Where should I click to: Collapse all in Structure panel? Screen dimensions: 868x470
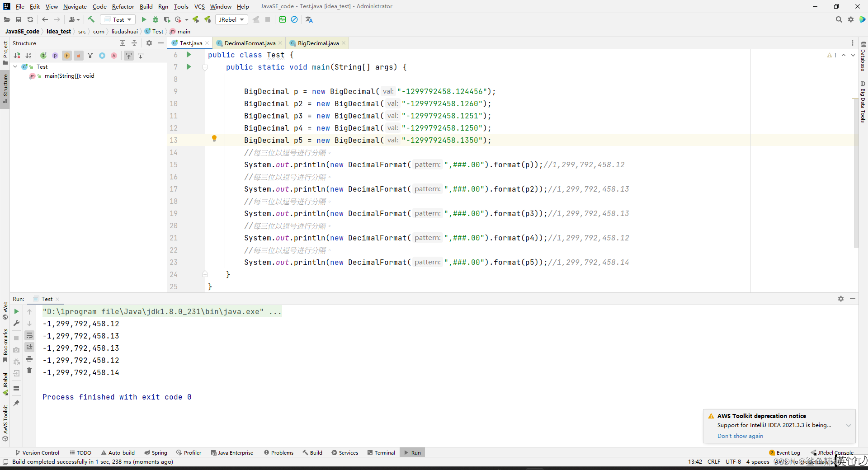[134, 43]
